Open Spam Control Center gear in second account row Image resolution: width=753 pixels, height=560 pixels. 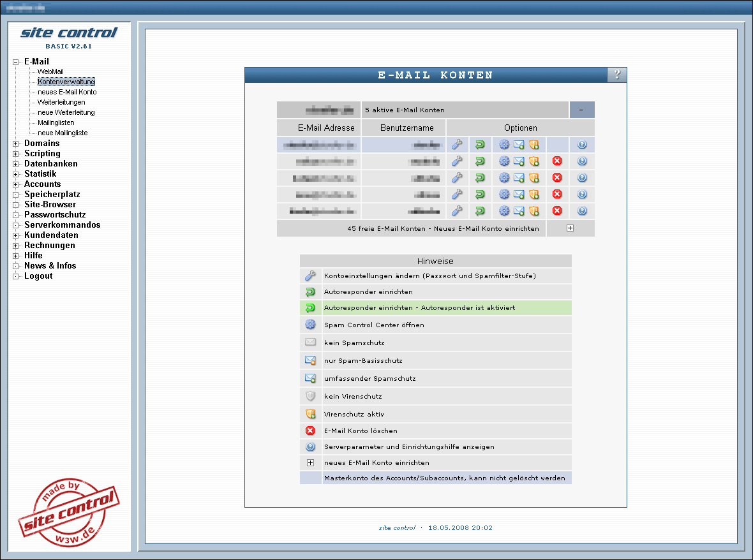[x=503, y=161]
